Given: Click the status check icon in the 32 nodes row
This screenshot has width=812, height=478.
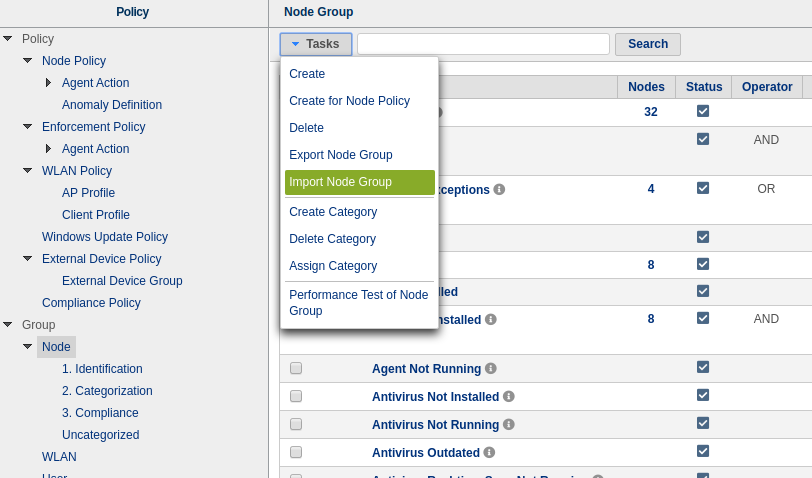Looking at the screenshot, I should 703,111.
